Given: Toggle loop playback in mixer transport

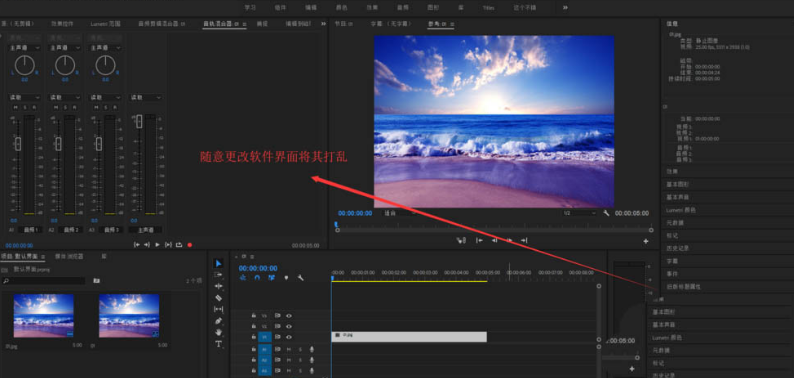Looking at the screenshot, I should point(179,245).
